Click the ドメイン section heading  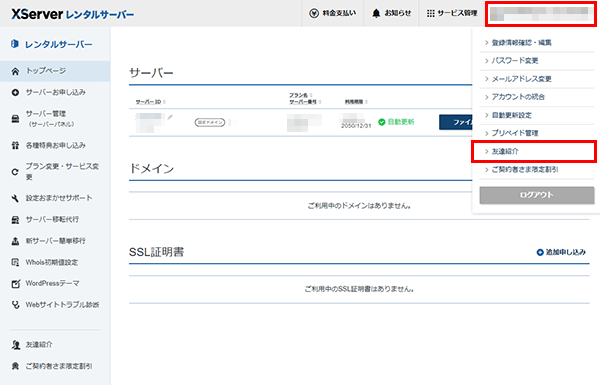(x=152, y=169)
